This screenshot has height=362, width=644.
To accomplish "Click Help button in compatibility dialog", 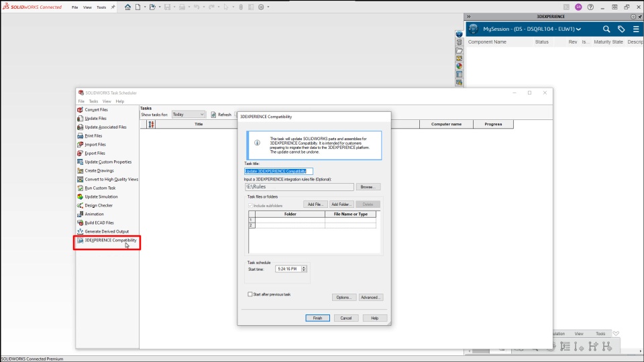I will pyautogui.click(x=374, y=318).
